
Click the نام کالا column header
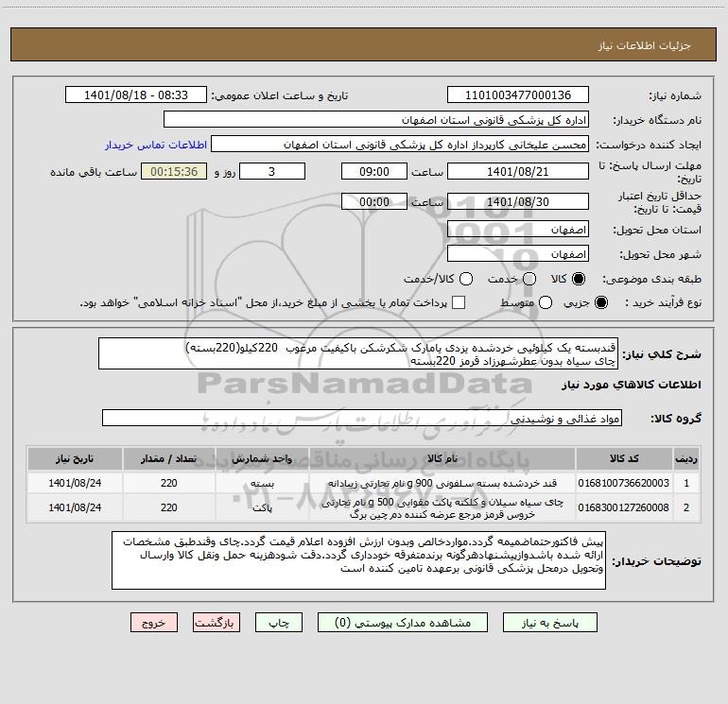(442, 458)
